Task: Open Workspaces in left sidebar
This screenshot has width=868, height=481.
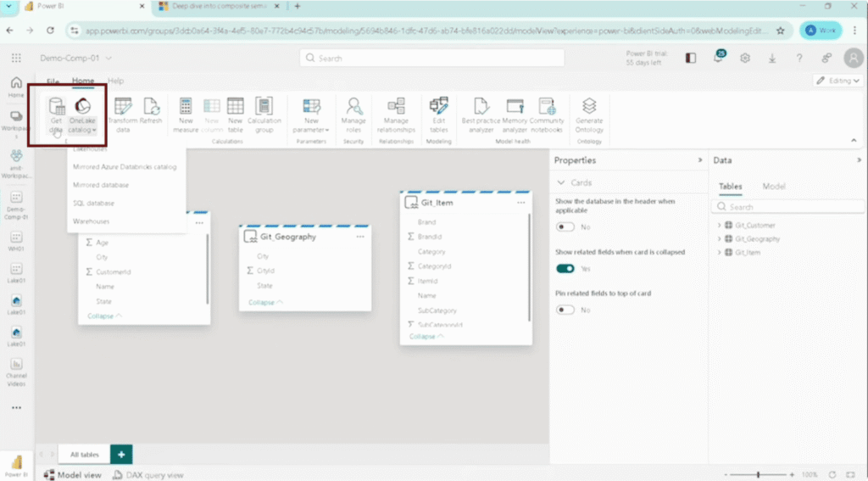Action: [x=16, y=123]
